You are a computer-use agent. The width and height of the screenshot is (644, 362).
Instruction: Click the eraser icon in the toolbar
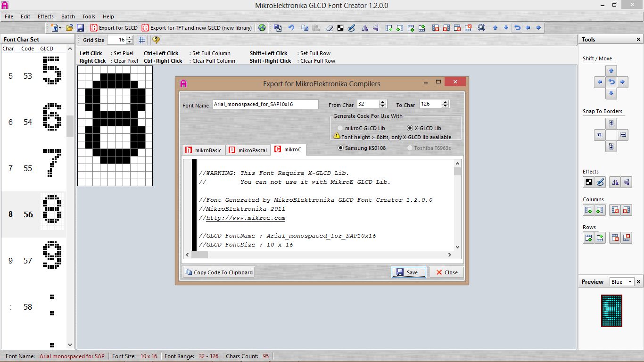click(330, 28)
